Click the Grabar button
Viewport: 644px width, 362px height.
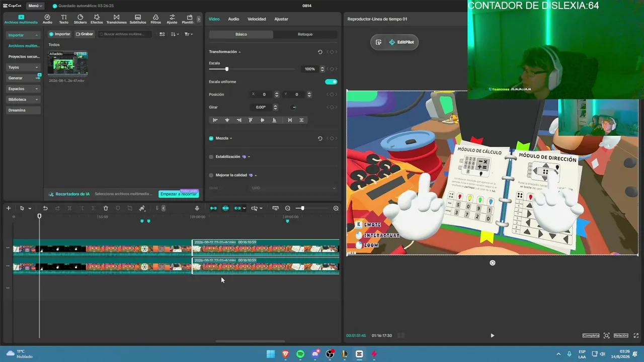click(85, 34)
